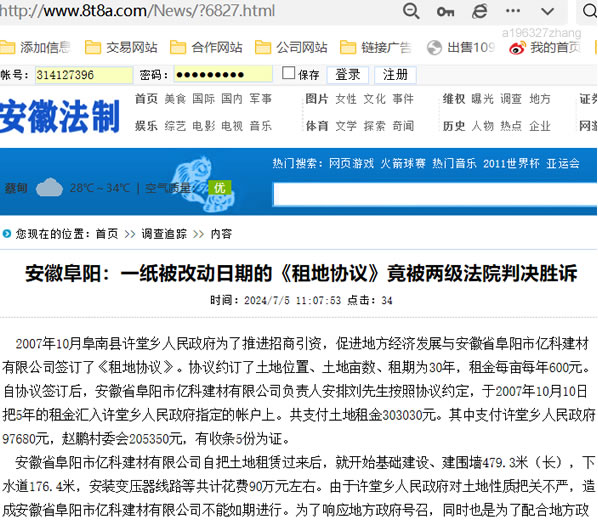Open 添加信息 bookmark folder
This screenshot has height=520, width=598.
[35, 47]
